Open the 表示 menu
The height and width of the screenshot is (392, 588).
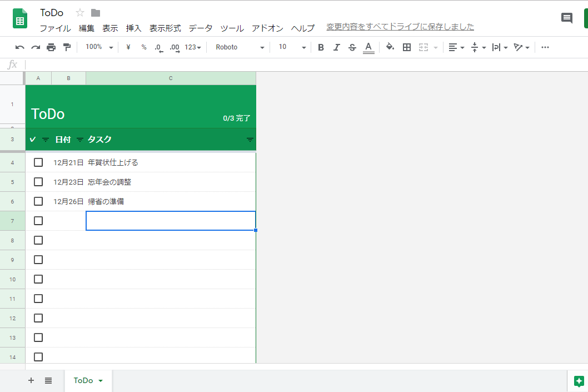pos(110,28)
